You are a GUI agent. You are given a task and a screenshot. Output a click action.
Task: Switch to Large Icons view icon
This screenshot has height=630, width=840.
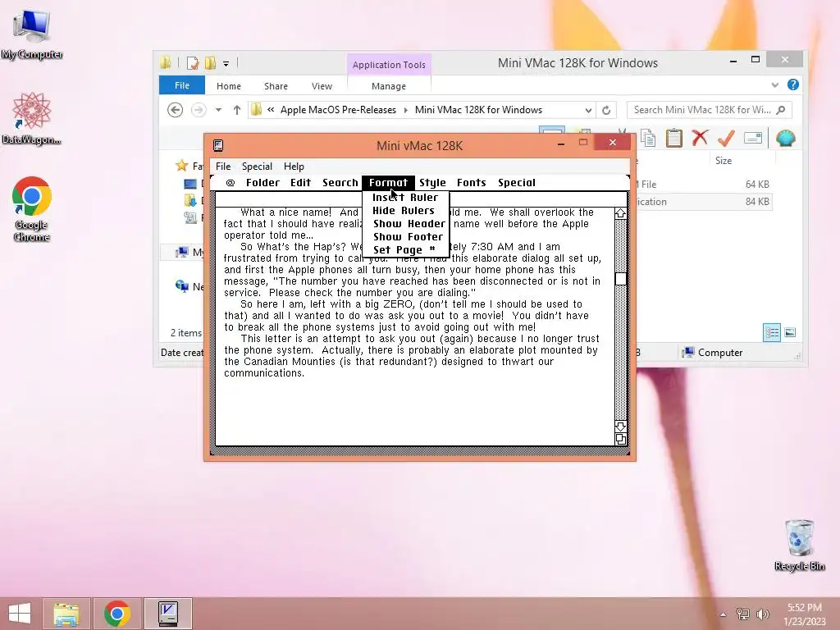pos(790,333)
